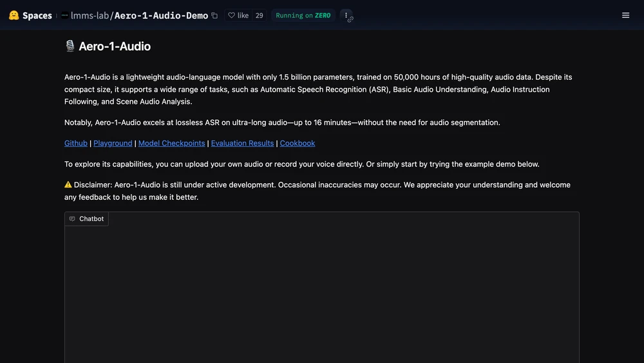Open the three-dot more options menu

tap(346, 15)
